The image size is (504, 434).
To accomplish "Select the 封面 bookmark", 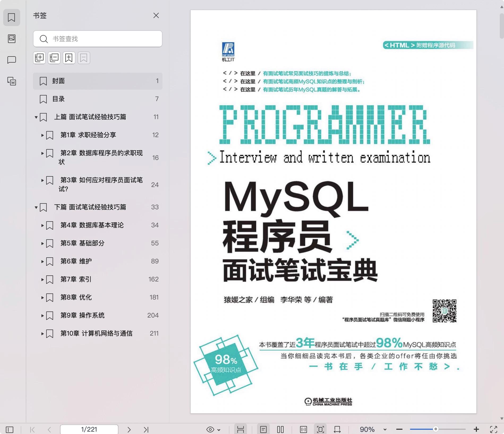I will tap(98, 81).
